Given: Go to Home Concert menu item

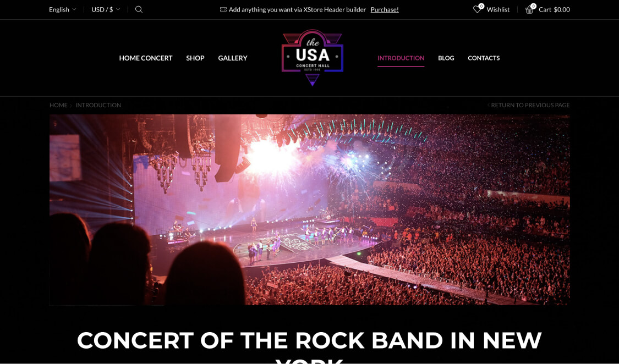Looking at the screenshot, I should [x=146, y=58].
